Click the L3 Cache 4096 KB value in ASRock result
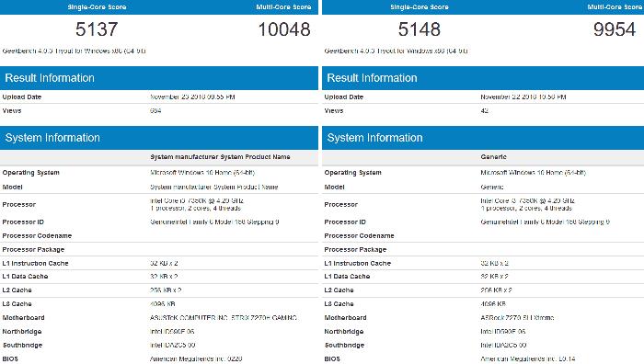644x364 pixels. [x=493, y=304]
